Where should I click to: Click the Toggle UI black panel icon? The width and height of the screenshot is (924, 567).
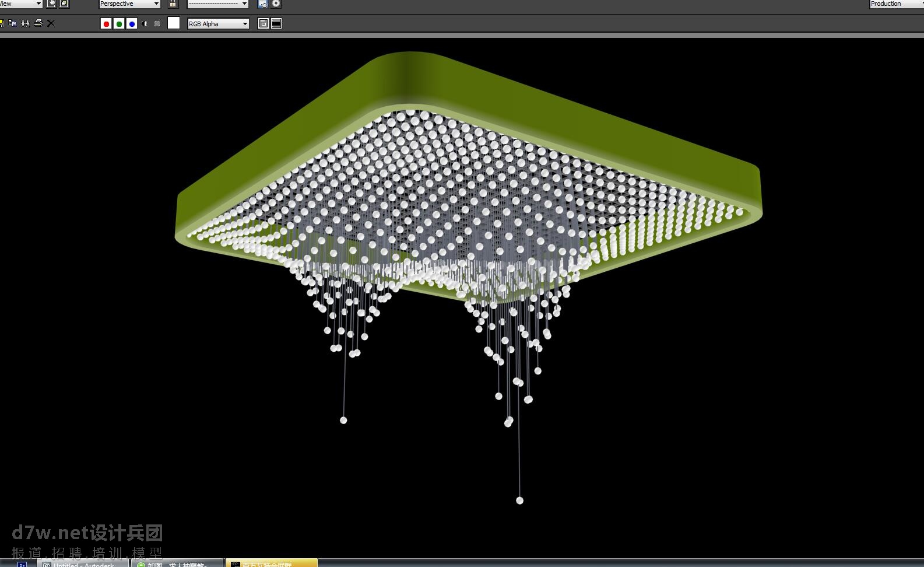[276, 24]
